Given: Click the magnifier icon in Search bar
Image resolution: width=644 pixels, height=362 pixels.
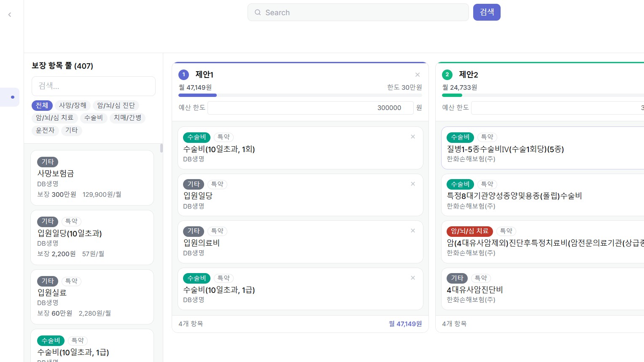Looking at the screenshot, I should pyautogui.click(x=258, y=13).
